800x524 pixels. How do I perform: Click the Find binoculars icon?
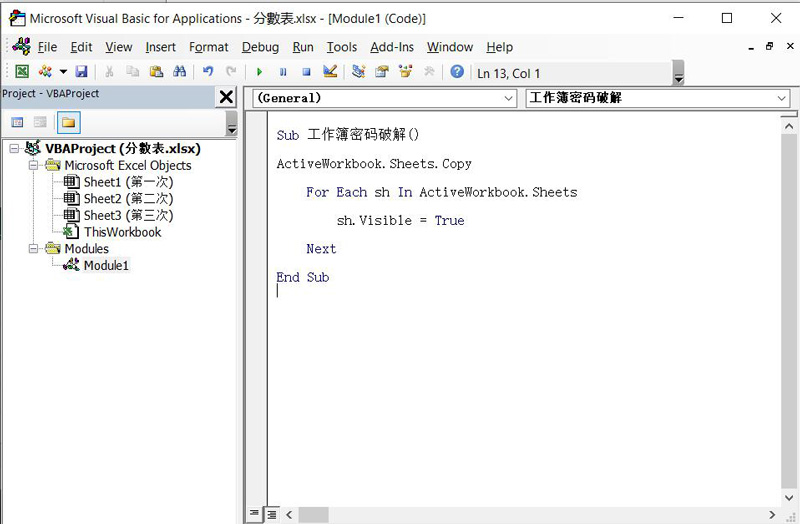click(180, 72)
